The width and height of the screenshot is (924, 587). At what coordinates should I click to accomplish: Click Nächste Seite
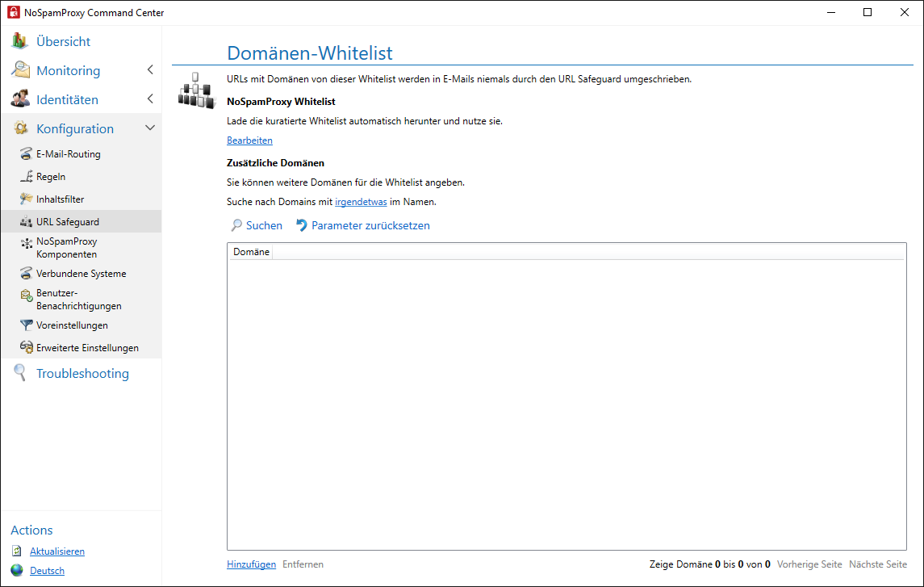tap(878, 564)
